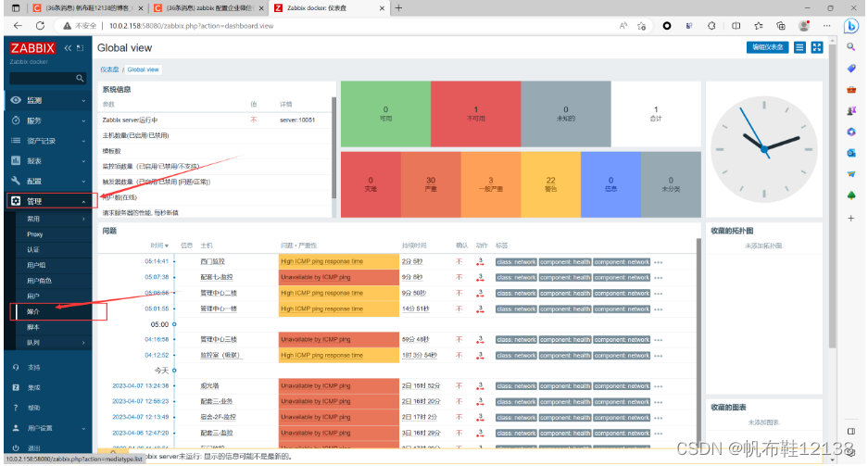Click the sidebar search magnifier icon

[x=81, y=79]
